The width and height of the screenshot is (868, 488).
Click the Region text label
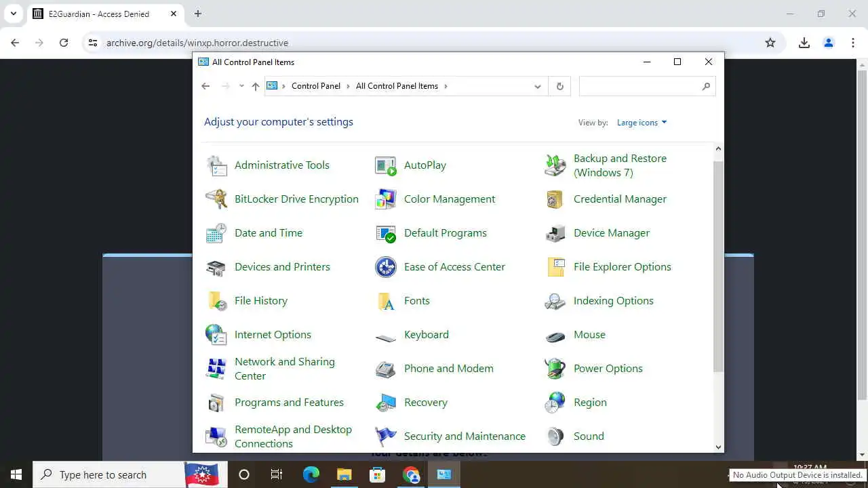point(590,403)
